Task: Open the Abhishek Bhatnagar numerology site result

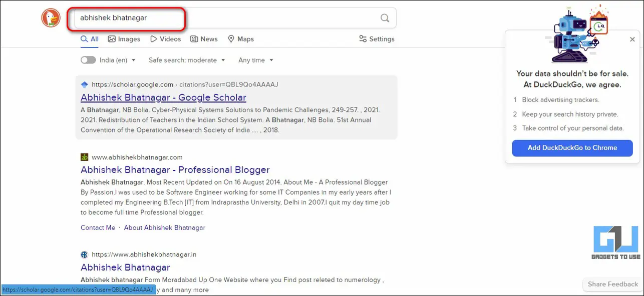Action: (125, 267)
